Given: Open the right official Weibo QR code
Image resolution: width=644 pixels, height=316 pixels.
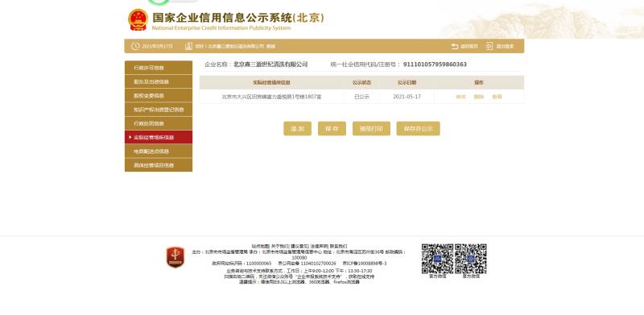Looking at the screenshot, I should pyautogui.click(x=471, y=259).
